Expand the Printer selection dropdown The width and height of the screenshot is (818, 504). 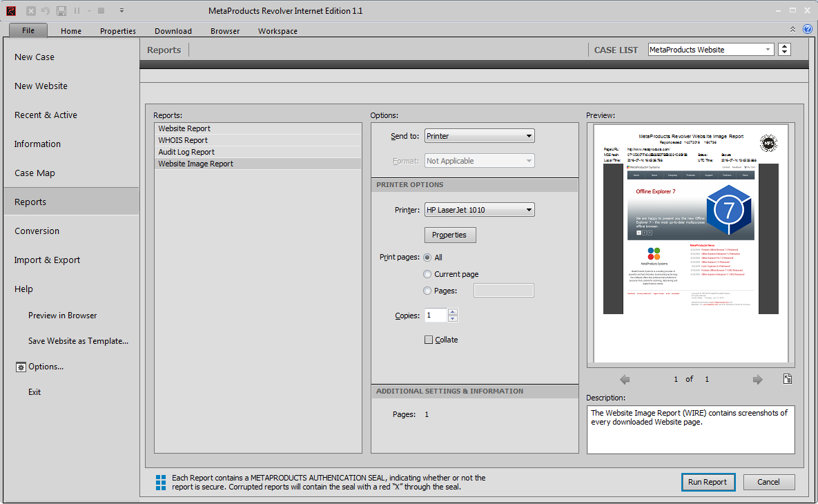click(479, 210)
